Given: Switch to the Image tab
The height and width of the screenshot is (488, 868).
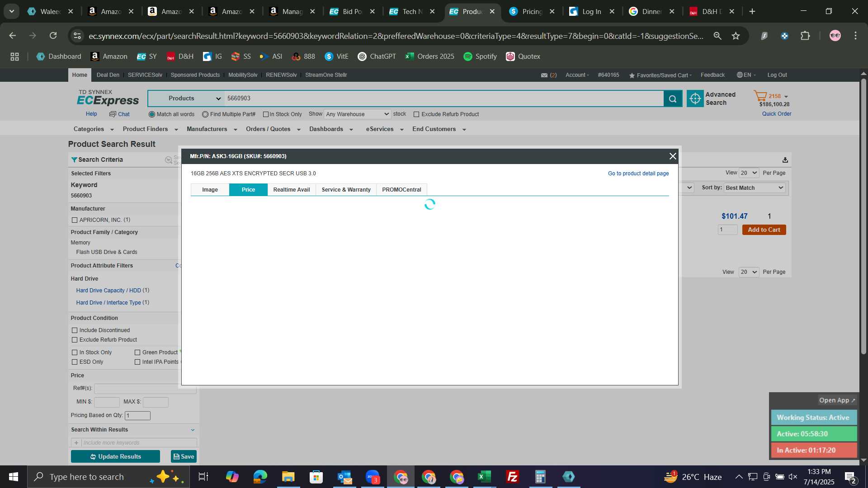Looking at the screenshot, I should (210, 190).
